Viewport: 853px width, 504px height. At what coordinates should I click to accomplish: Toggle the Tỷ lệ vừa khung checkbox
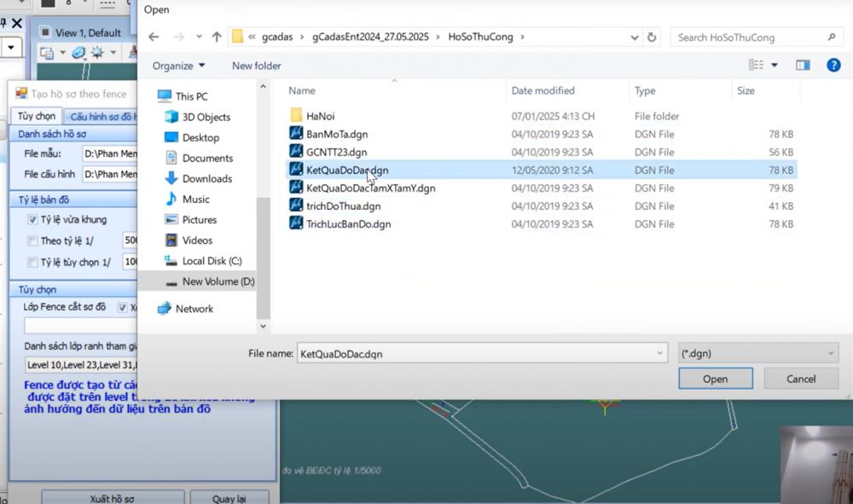click(32, 220)
